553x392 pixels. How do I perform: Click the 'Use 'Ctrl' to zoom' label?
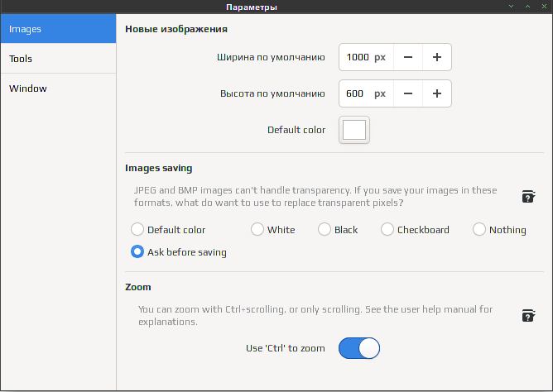(286, 348)
